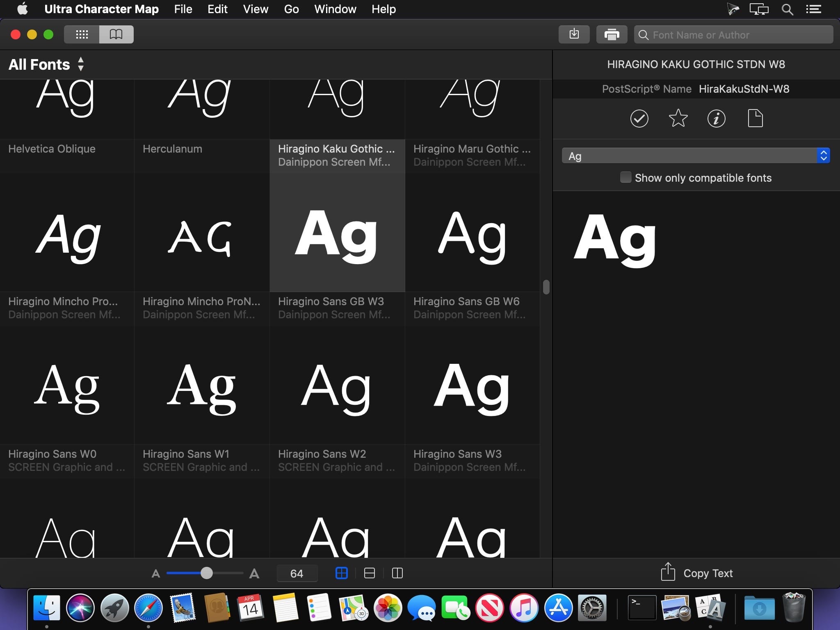Open System Preferences gear in Dock

pyautogui.click(x=592, y=607)
